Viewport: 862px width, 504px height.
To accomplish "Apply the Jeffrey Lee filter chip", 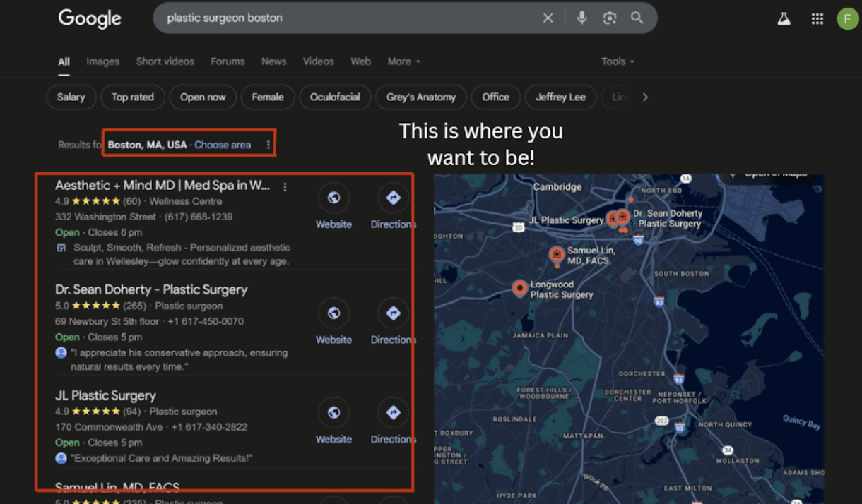I will pos(561,97).
